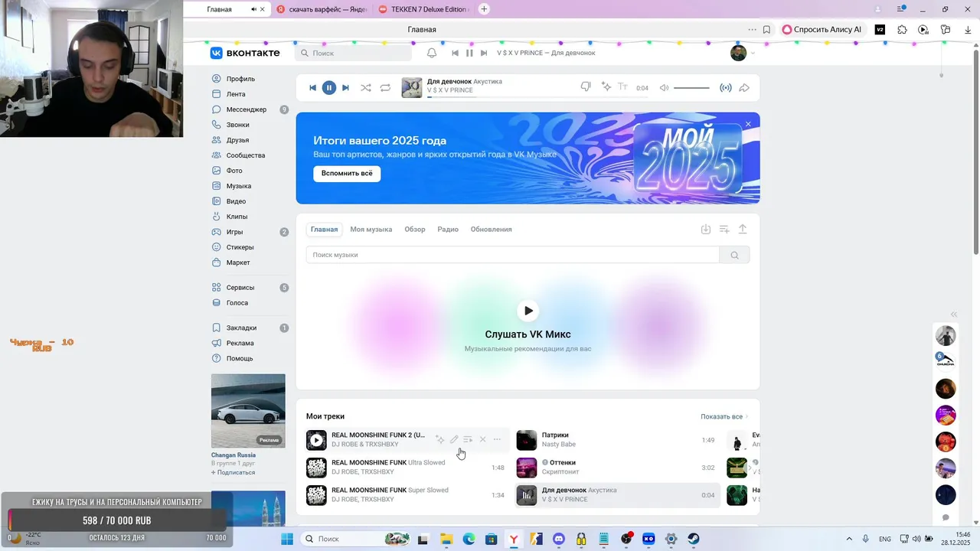Click the music search magnifier button
The width and height of the screenshot is (980, 551).
point(734,255)
